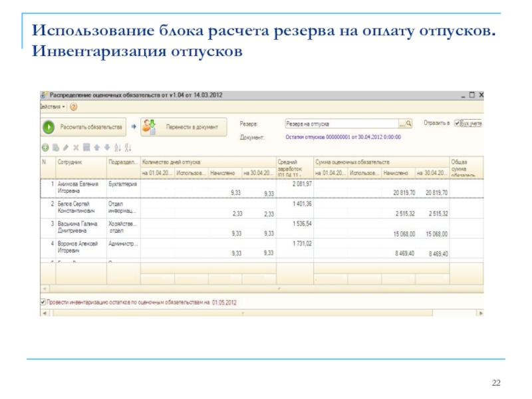Move row up with the blue arrow icon
The height and width of the screenshot is (399, 532).
pyautogui.click(x=98, y=146)
